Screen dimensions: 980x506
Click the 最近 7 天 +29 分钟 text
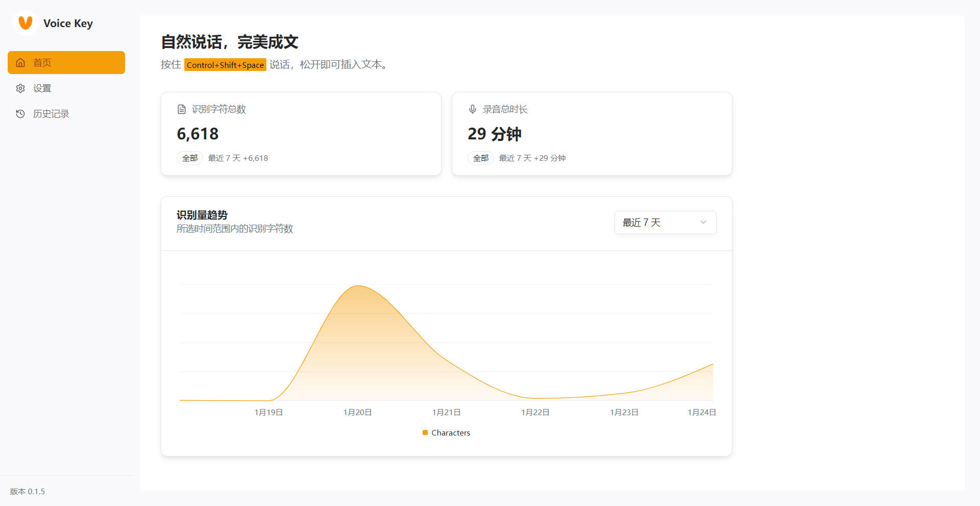click(x=532, y=158)
